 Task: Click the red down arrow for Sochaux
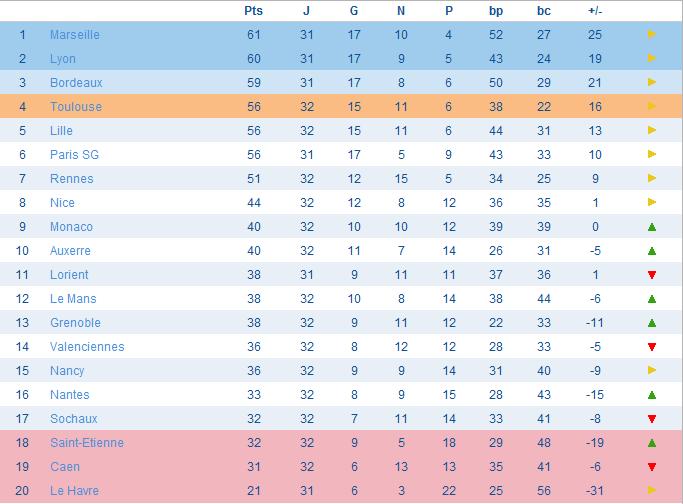tap(652, 419)
